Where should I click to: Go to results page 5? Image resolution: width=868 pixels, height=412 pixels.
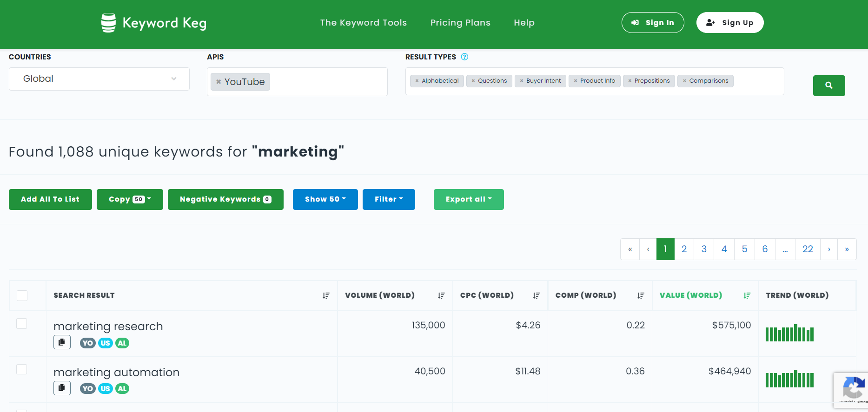pos(745,249)
